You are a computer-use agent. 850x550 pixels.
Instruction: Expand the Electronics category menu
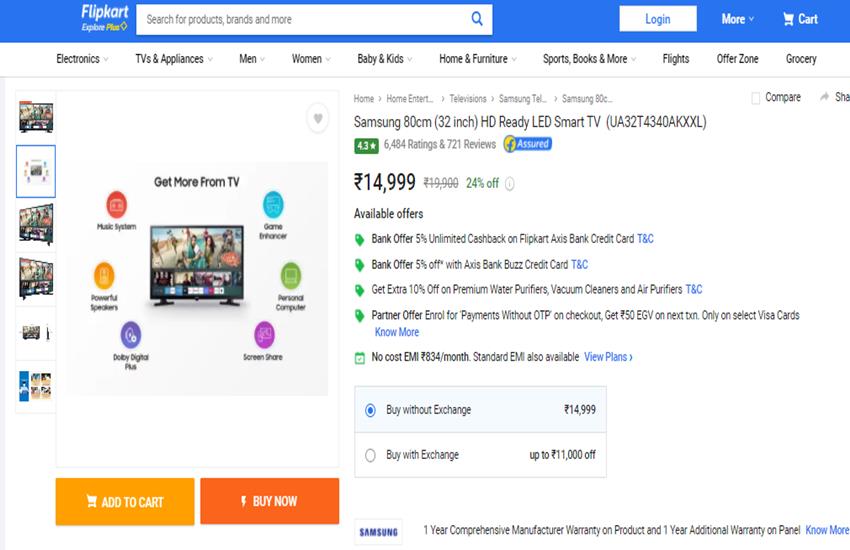82,59
